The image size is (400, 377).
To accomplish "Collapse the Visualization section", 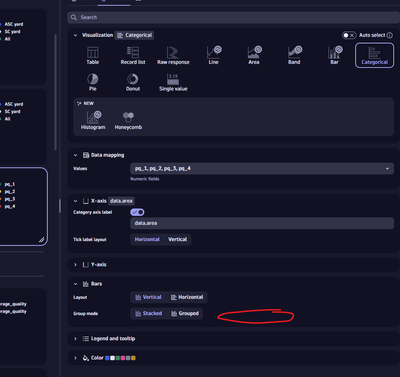I will click(x=75, y=35).
